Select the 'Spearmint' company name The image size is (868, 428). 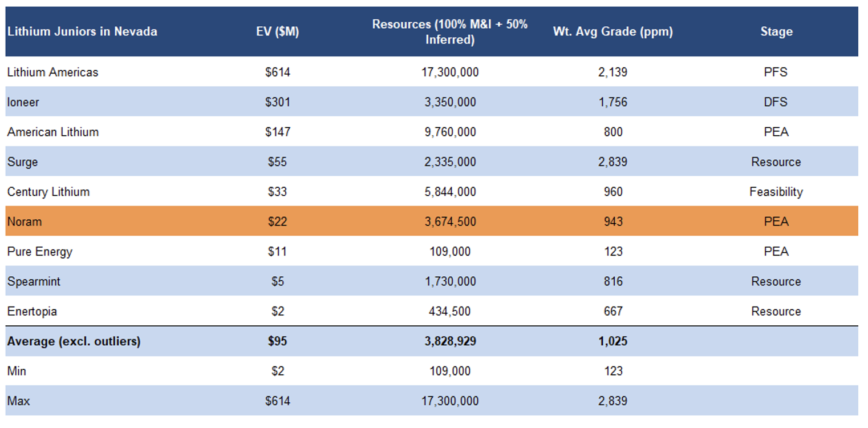coord(34,281)
